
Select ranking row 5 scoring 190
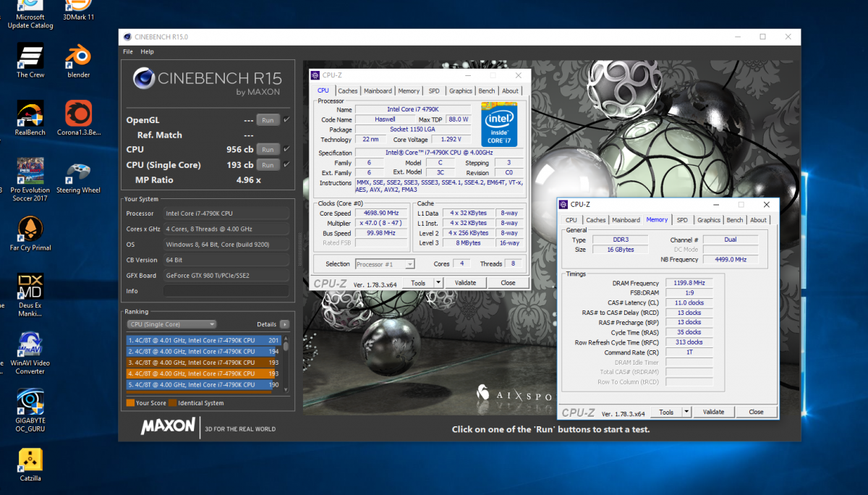(x=203, y=384)
